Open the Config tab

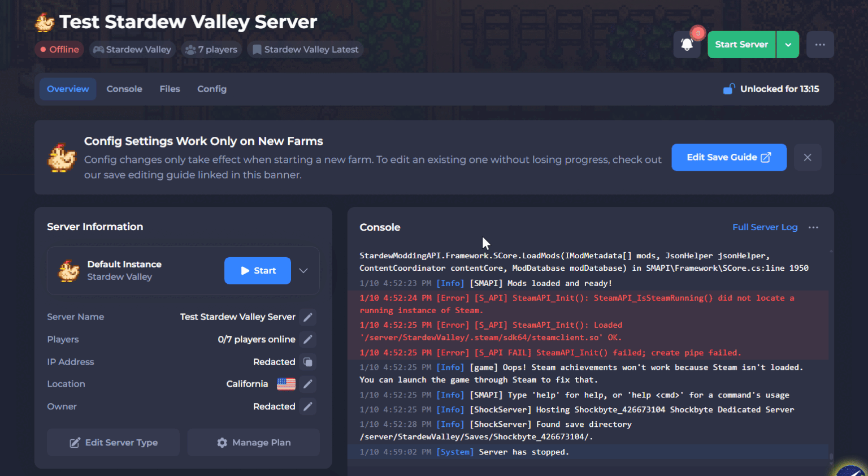point(212,89)
